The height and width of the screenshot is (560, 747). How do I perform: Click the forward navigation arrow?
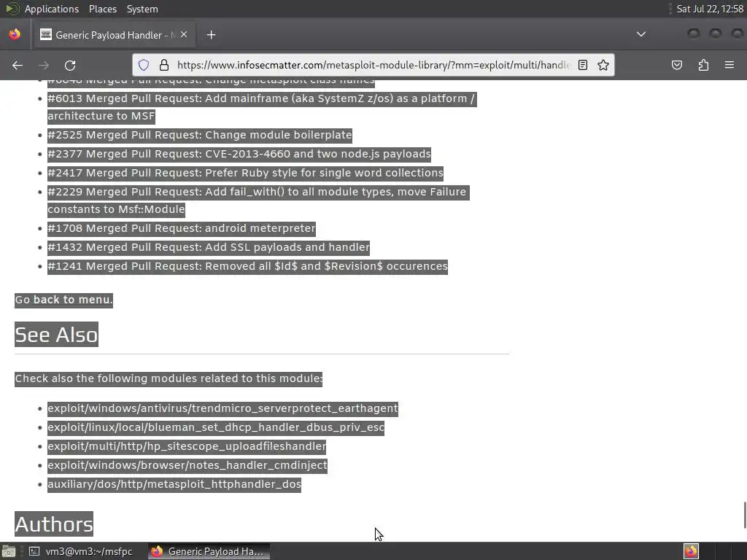(x=44, y=65)
